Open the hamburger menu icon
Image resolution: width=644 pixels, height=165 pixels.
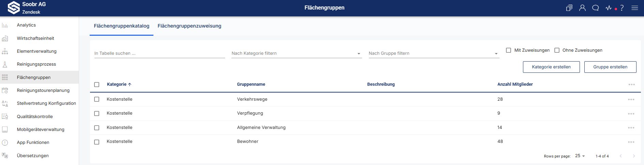(634, 8)
